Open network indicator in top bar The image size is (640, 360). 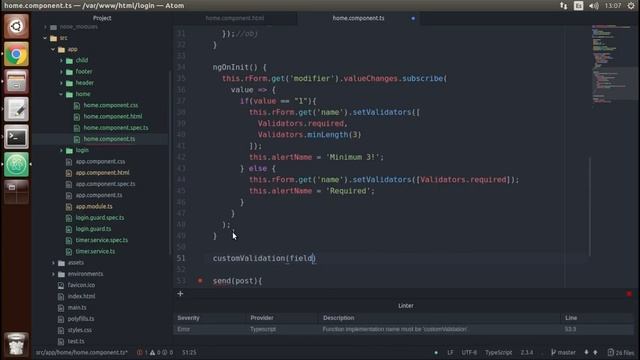coord(564,6)
